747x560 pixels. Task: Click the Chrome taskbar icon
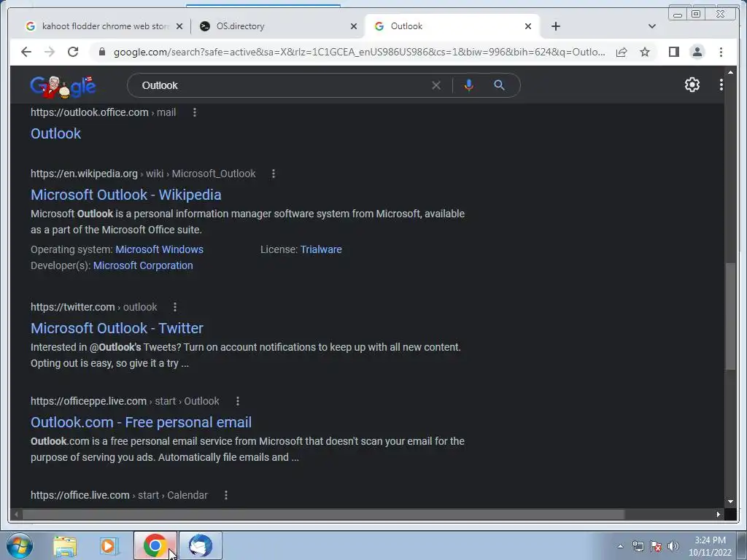point(155,545)
